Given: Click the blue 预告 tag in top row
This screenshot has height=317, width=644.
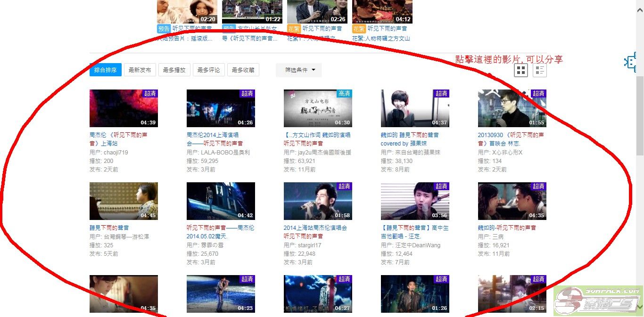Looking at the screenshot, I should tap(164, 28).
